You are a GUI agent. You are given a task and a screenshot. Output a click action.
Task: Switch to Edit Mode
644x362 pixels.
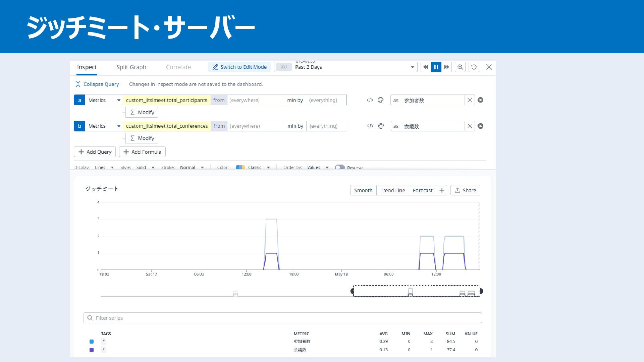[239, 67]
